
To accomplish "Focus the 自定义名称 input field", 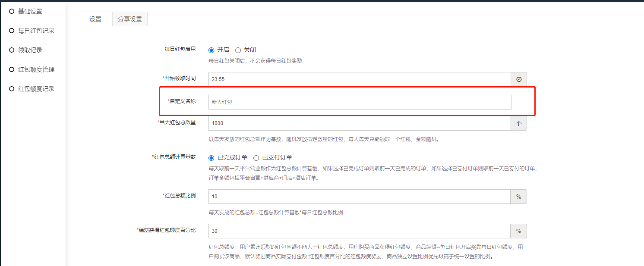I will point(359,102).
